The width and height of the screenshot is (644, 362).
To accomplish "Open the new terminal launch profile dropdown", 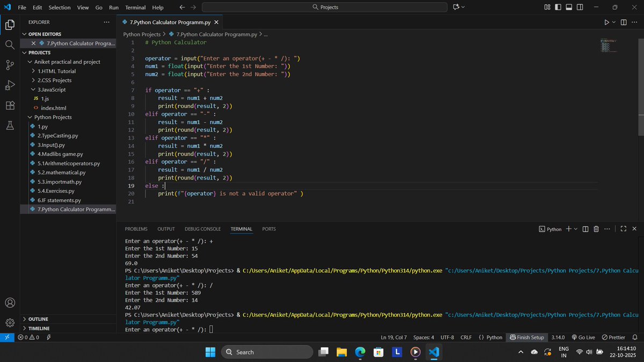I will (x=576, y=229).
